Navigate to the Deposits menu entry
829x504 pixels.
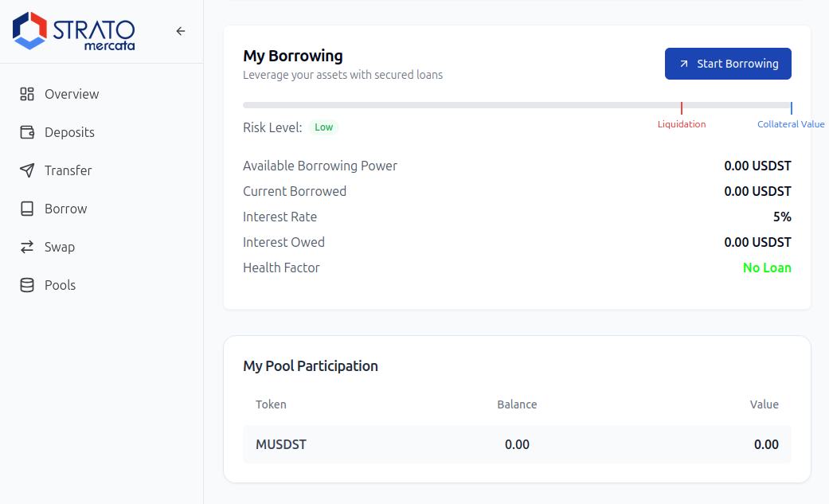point(68,132)
